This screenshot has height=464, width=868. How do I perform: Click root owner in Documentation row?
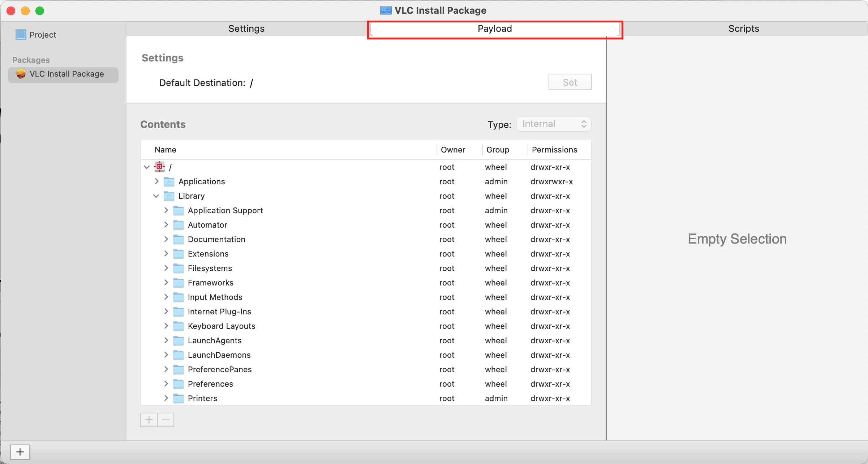tap(447, 239)
